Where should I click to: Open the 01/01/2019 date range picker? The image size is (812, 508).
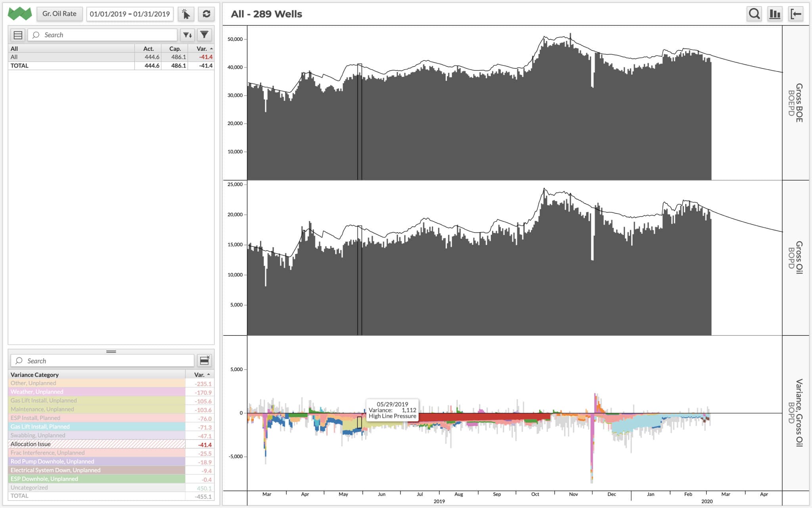click(130, 14)
